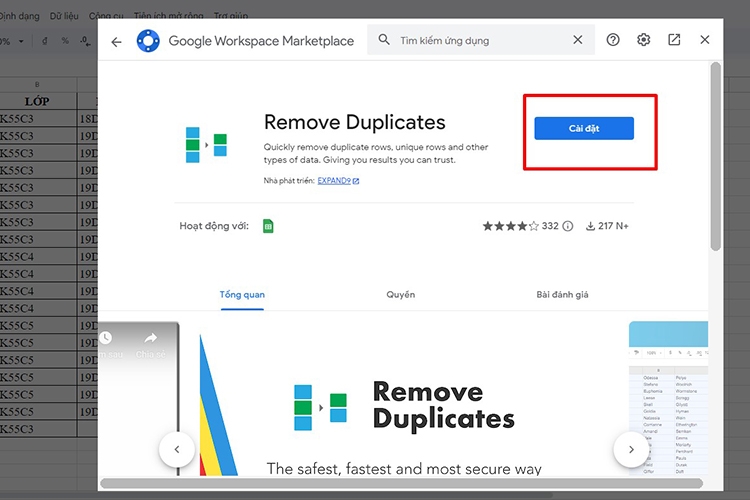The image size is (750, 500).
Task: Open the Định dạng menu in Sheets
Action: tap(20, 16)
